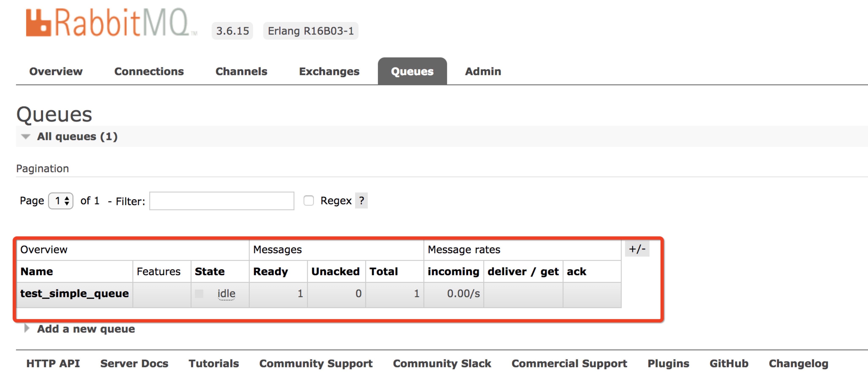
Task: Click the Regex help question mark
Action: tap(361, 201)
